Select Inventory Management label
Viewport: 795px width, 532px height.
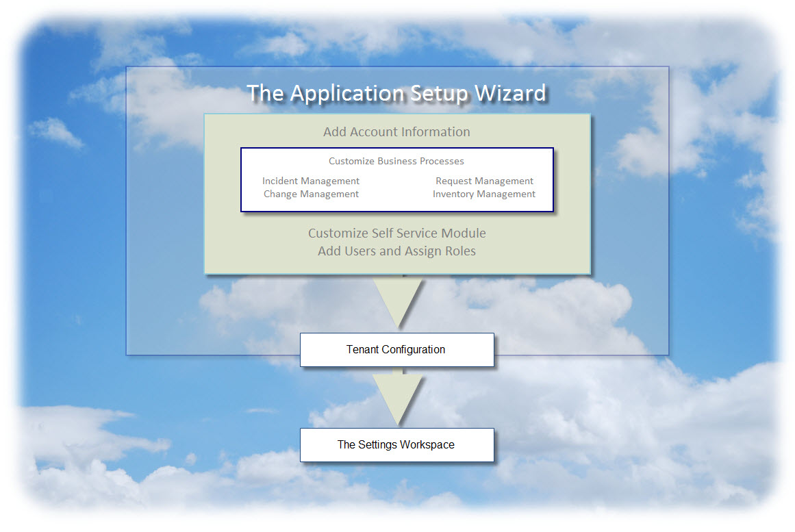(483, 194)
